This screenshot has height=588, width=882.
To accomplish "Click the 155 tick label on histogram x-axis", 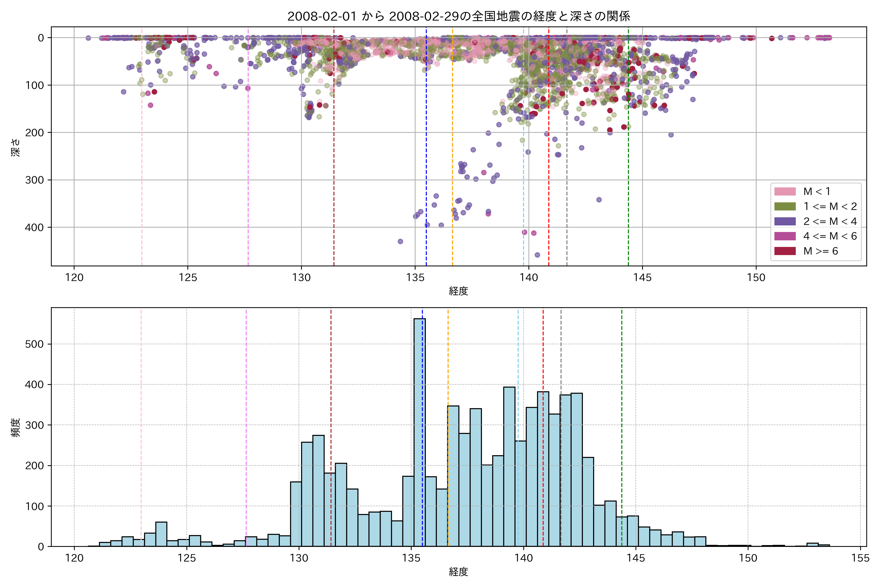I will pyautogui.click(x=860, y=558).
